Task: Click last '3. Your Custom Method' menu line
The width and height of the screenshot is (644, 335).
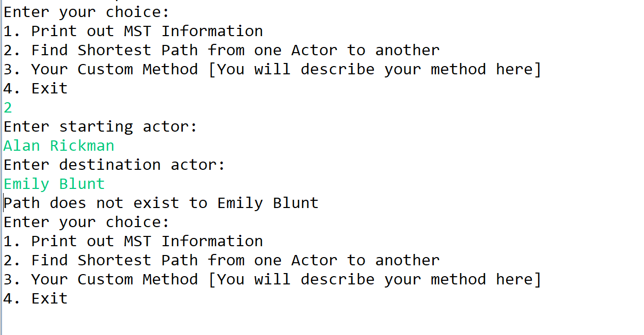Action: pyautogui.click(x=273, y=280)
